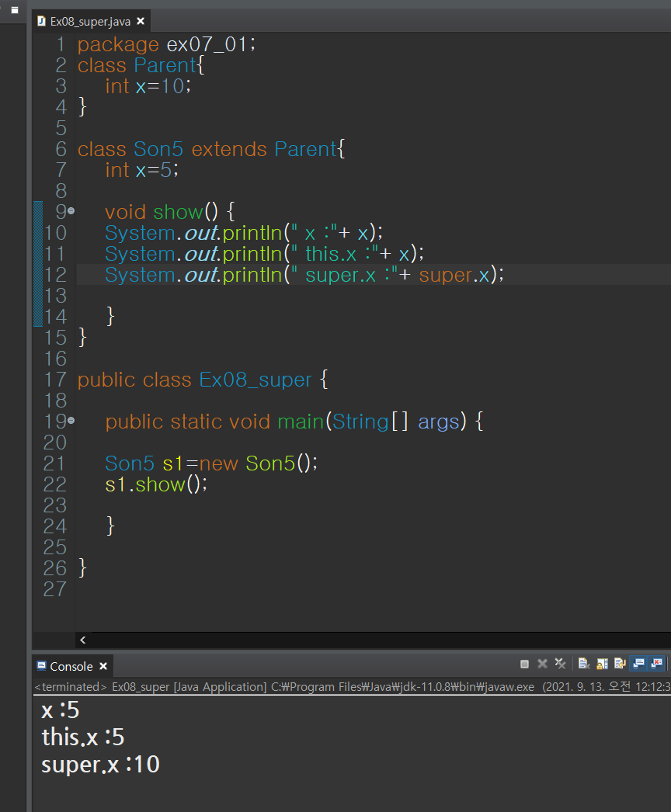Click the println call on line 11
This screenshot has height=812, width=671.
[x=264, y=254]
